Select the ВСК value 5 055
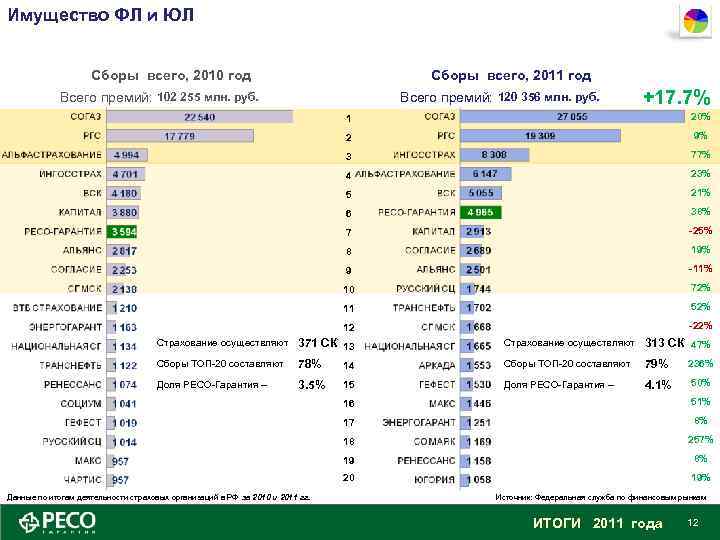Image resolution: width=720 pixels, height=540 pixels. (x=481, y=193)
